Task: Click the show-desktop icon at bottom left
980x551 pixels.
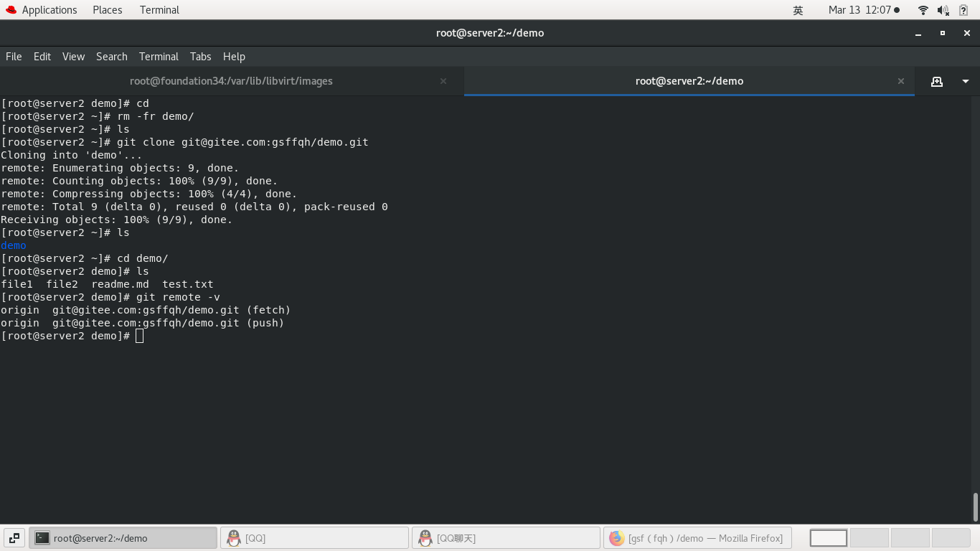Action: coord(14,537)
